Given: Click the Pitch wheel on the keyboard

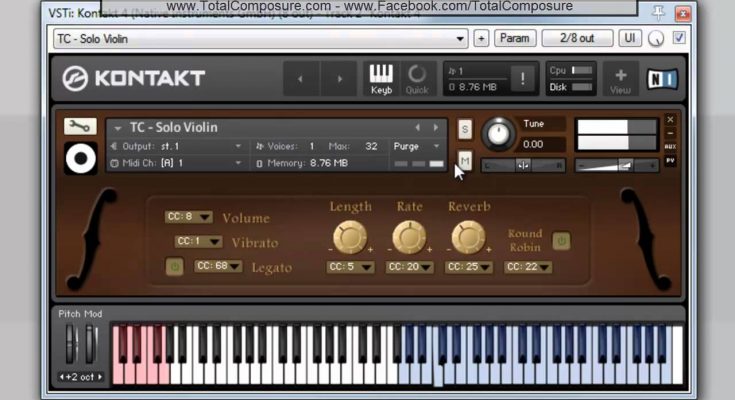Looking at the screenshot, I should tap(71, 346).
